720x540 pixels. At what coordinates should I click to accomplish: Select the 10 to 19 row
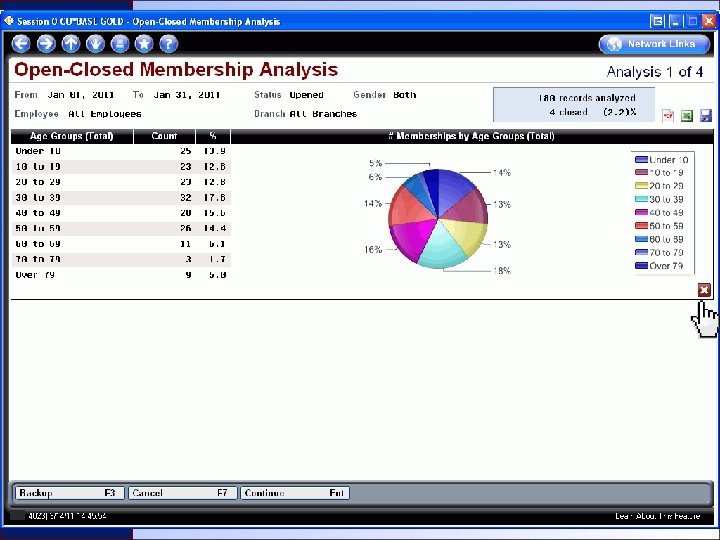tap(121, 167)
